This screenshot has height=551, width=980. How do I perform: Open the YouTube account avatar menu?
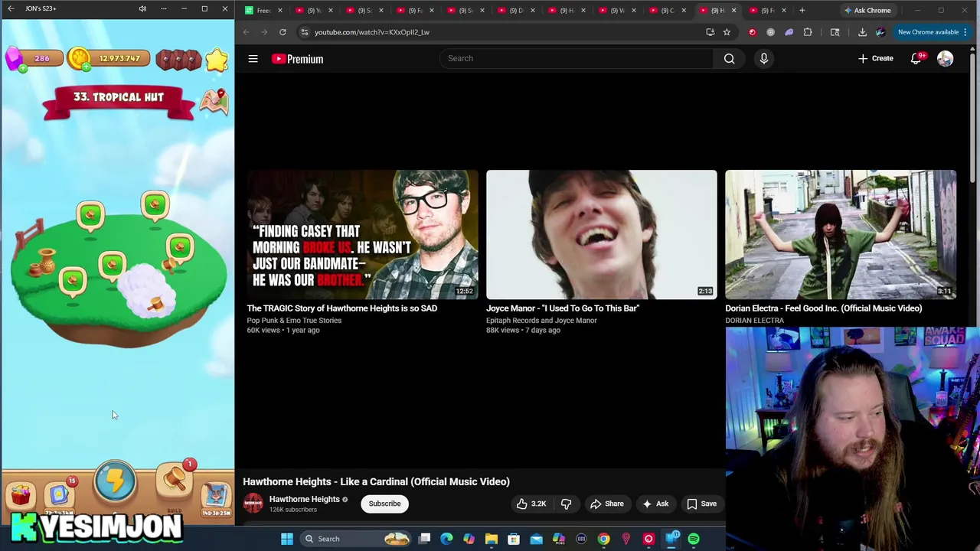click(945, 59)
